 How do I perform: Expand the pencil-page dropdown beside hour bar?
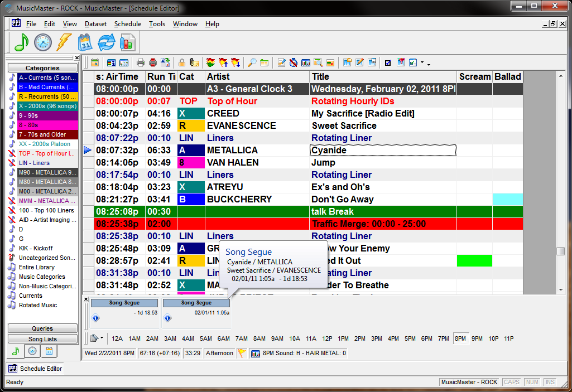102,338
